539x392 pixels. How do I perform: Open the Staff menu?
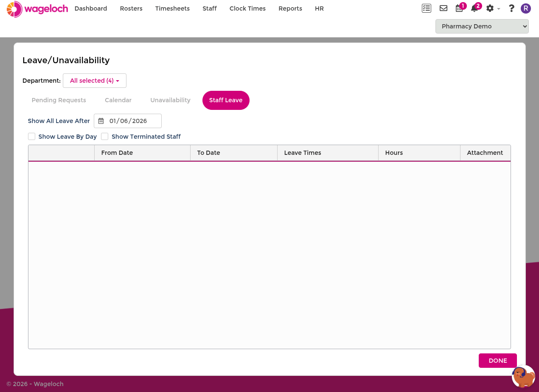pos(210,8)
